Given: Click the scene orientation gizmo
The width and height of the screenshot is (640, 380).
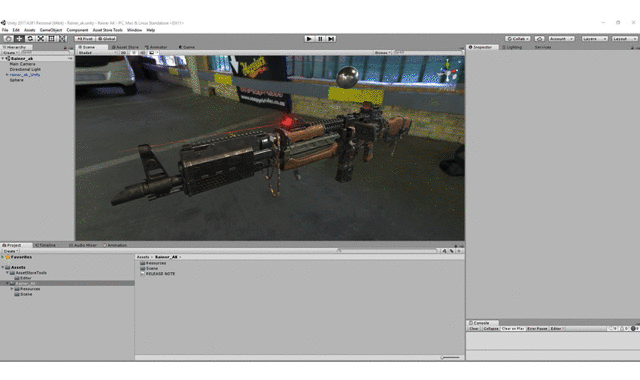Looking at the screenshot, I should (448, 72).
